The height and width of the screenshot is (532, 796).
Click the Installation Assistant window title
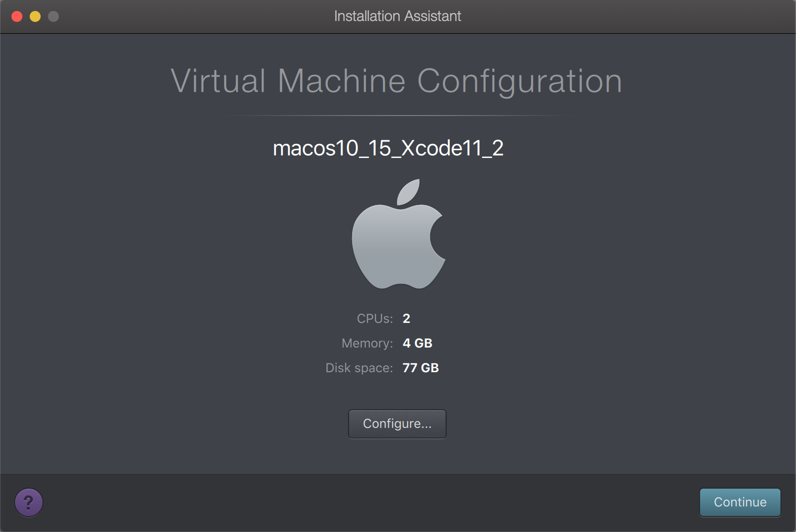pyautogui.click(x=397, y=16)
